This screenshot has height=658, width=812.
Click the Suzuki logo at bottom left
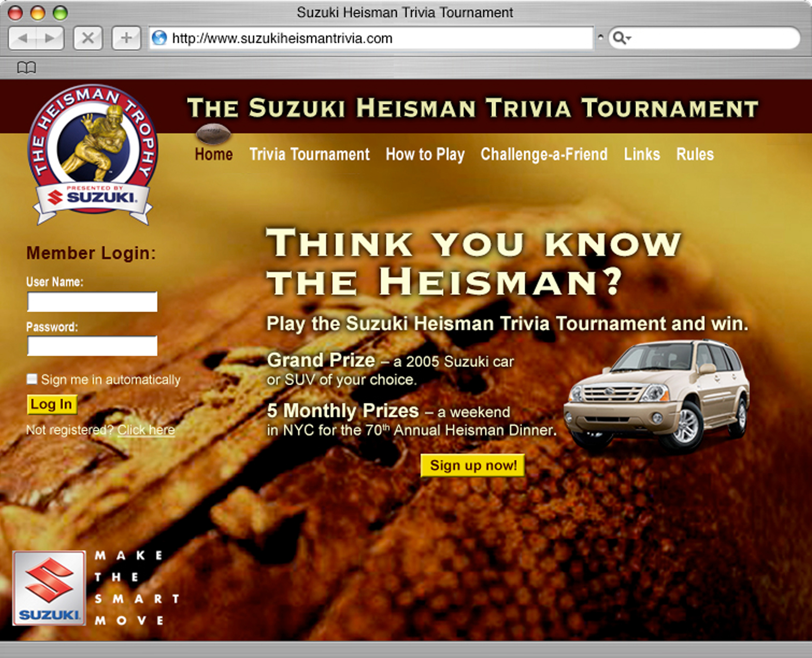click(x=49, y=588)
